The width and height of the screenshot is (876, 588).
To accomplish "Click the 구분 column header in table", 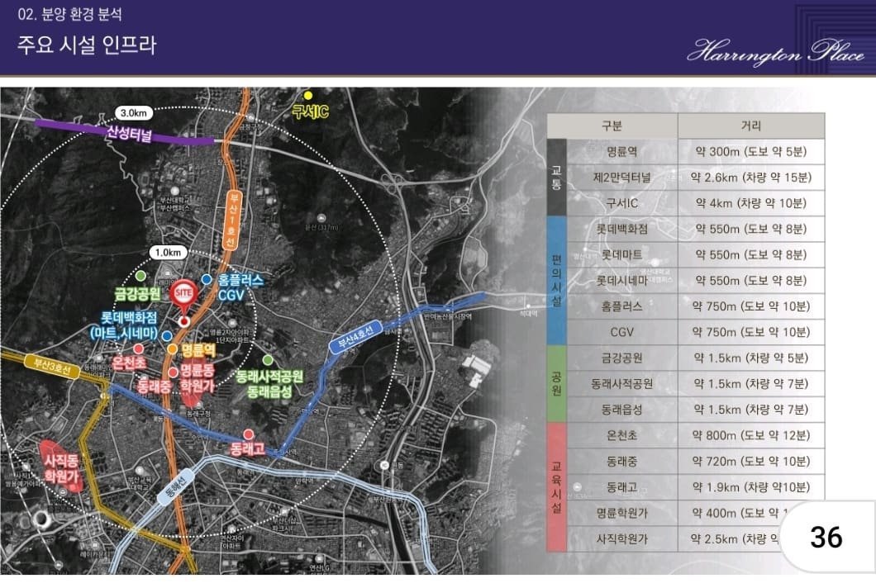I will point(612,126).
